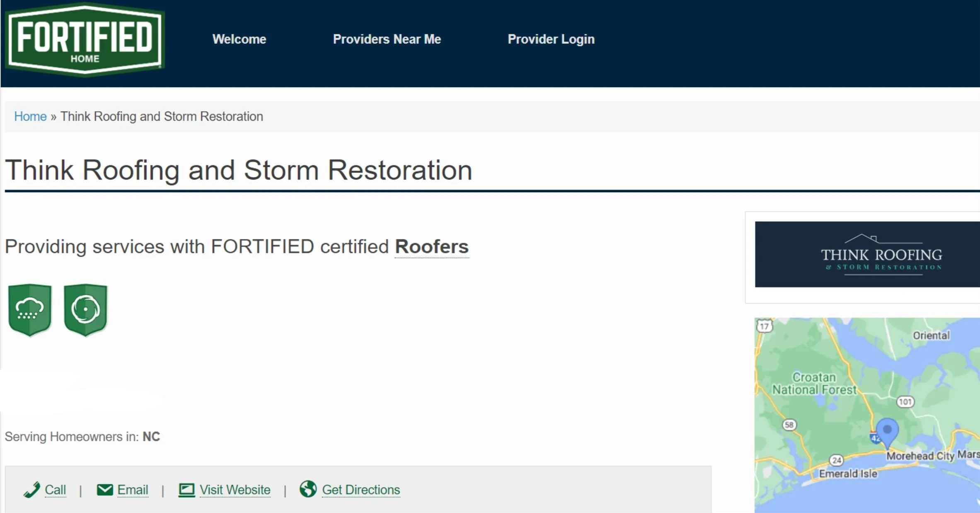Click the Call link

coord(55,490)
